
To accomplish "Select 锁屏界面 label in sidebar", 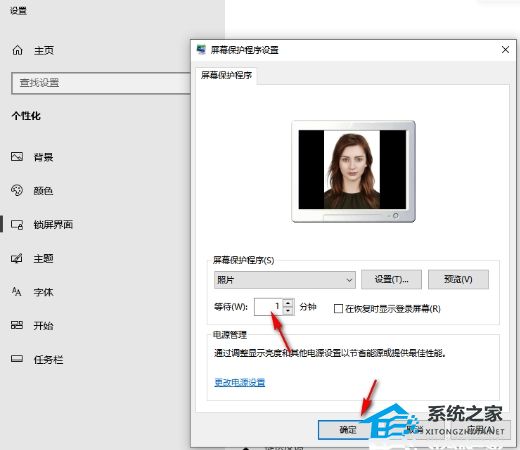I will (53, 225).
